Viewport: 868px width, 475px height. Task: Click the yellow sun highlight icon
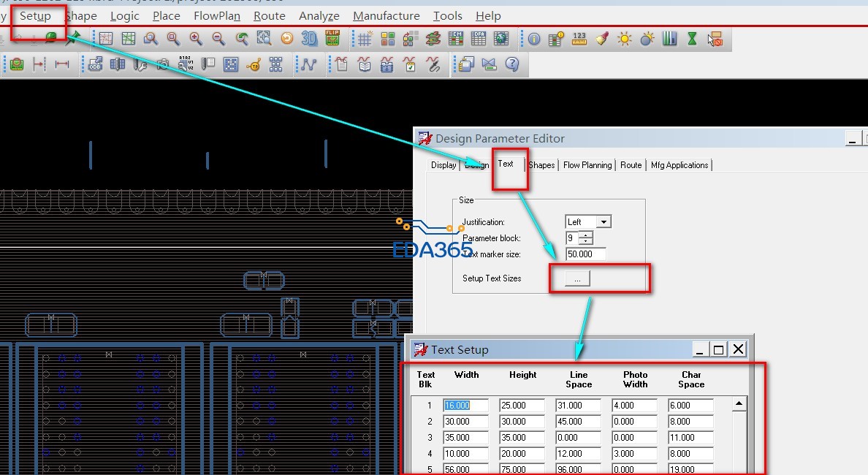[625, 39]
